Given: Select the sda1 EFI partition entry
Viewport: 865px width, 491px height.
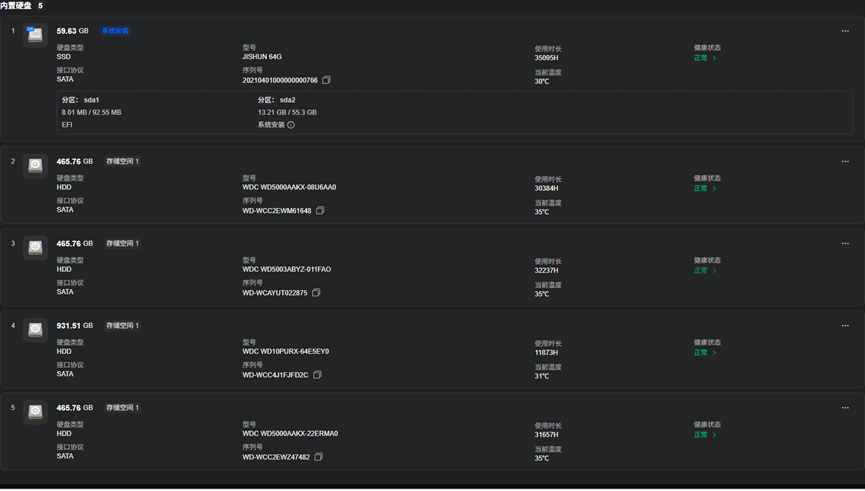Looking at the screenshot, I should point(92,112).
